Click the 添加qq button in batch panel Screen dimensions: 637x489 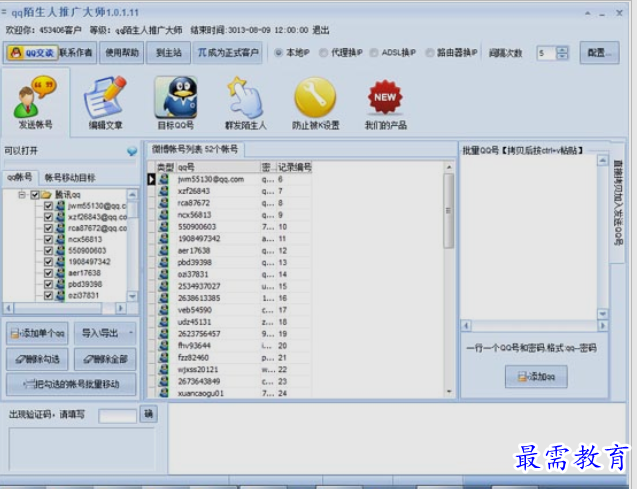click(x=536, y=376)
